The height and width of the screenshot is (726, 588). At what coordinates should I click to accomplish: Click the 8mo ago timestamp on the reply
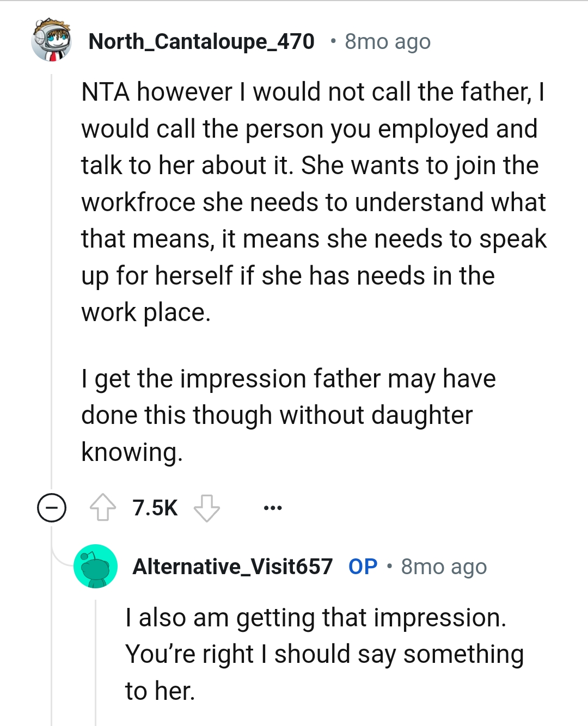coord(444,566)
